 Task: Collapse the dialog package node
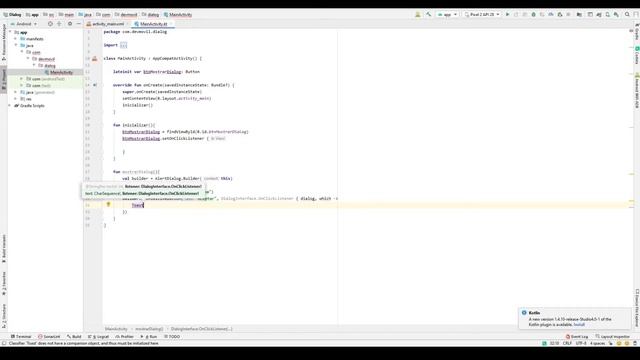pyautogui.click(x=34, y=65)
